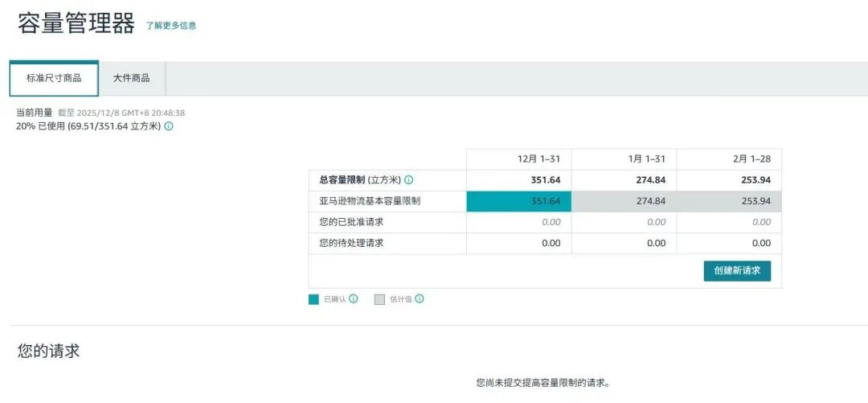The width and height of the screenshot is (868, 403).
Task: Open the 大件商品 tab
Action: click(x=131, y=78)
